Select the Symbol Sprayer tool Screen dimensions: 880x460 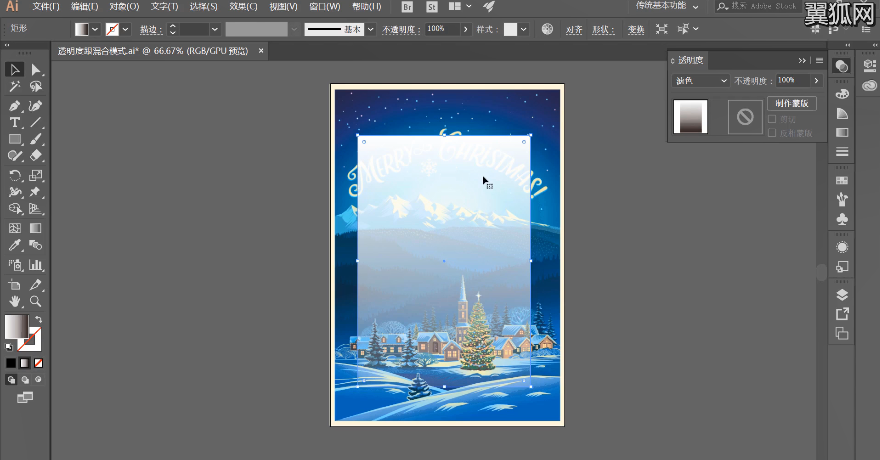15,265
